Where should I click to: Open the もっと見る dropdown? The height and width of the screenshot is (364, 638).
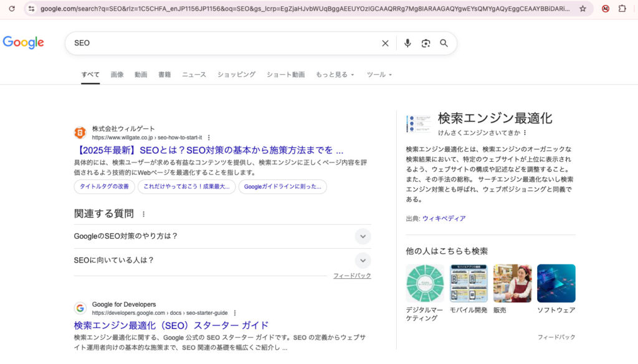pos(335,75)
